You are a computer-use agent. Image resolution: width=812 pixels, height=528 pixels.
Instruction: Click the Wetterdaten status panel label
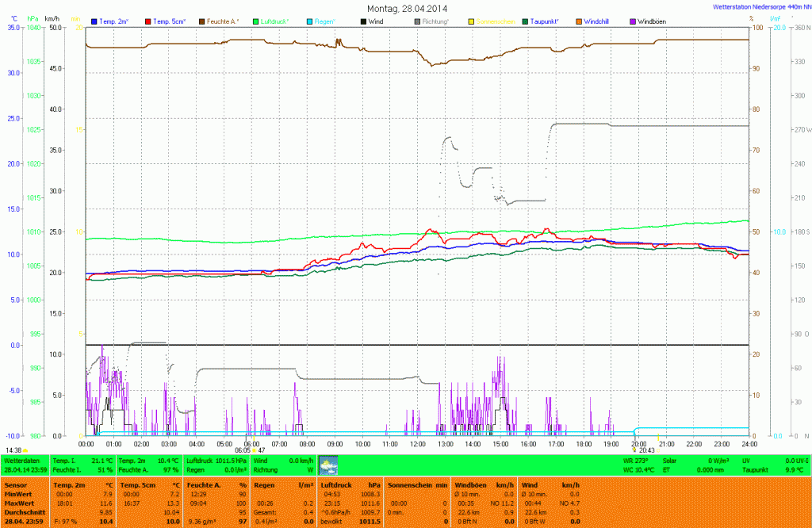tap(21, 460)
